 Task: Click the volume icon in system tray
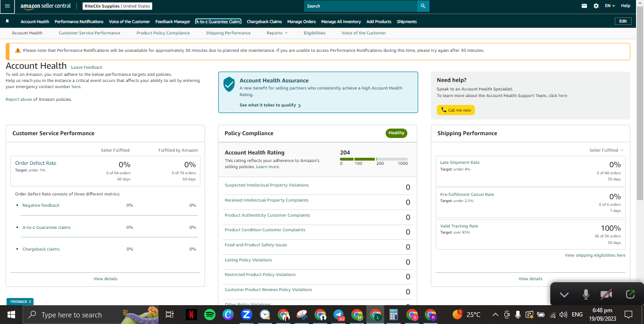[x=563, y=315]
